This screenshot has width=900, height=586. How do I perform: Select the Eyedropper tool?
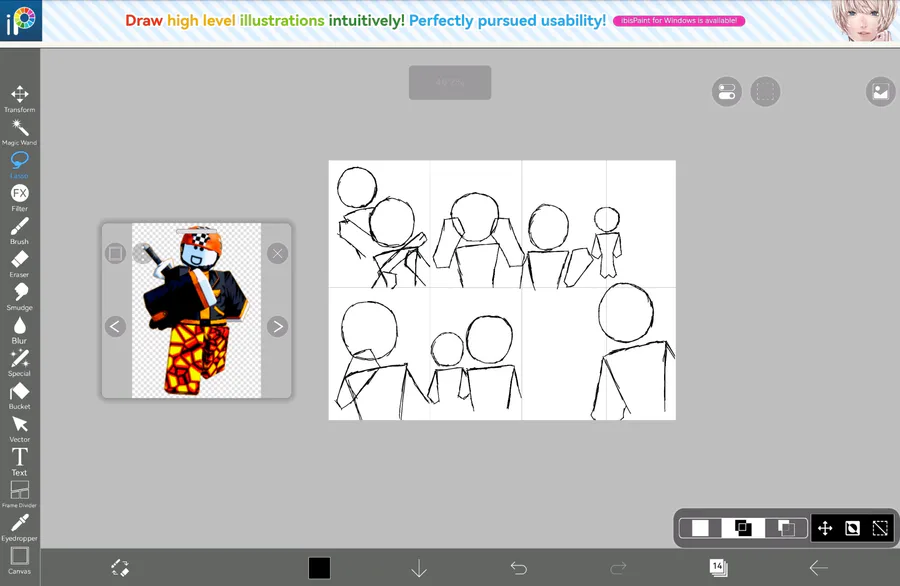coord(20,527)
